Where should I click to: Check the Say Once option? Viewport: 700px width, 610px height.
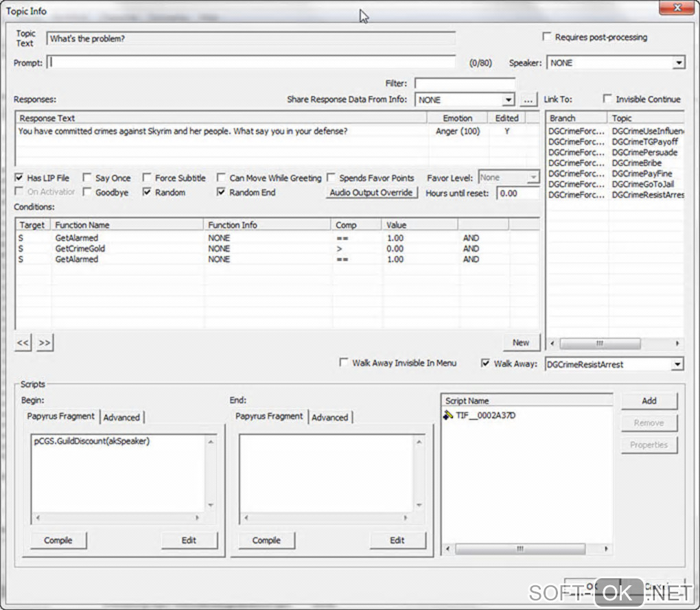click(87, 178)
